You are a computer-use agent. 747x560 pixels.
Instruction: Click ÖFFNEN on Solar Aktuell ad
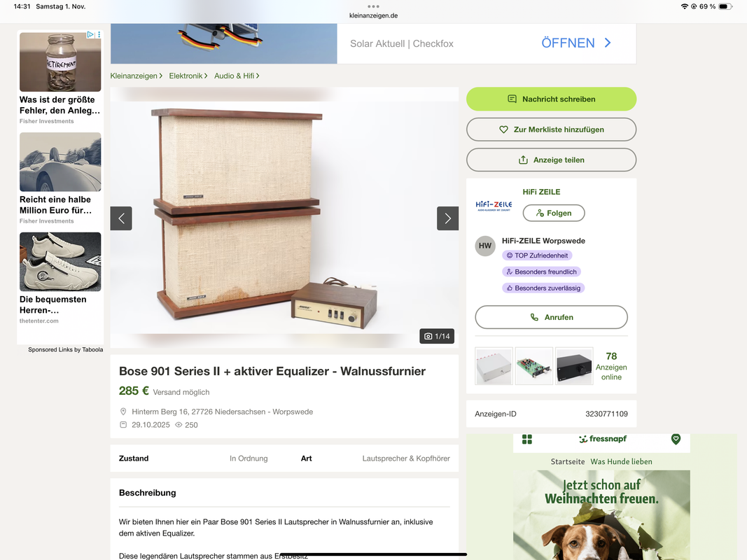point(576,43)
